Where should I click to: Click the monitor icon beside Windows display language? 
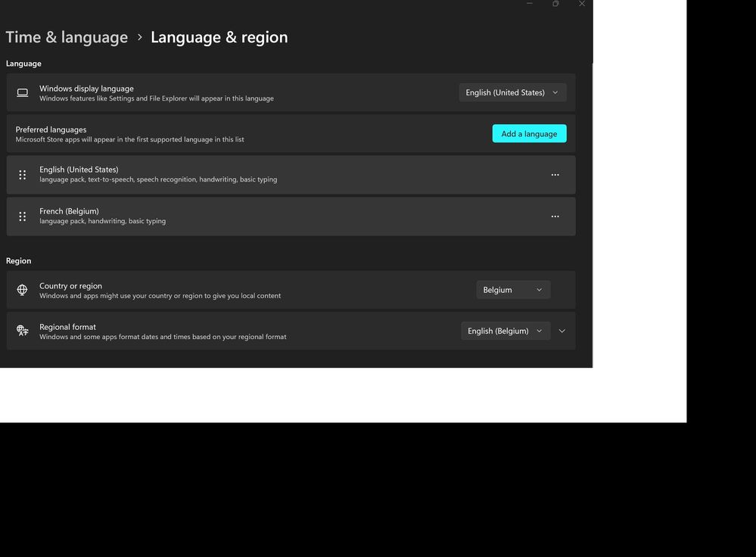coord(22,92)
